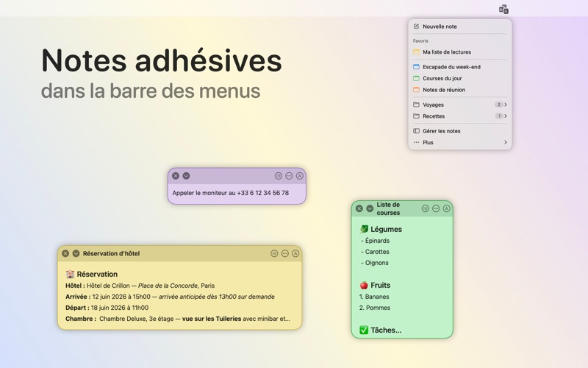Viewport: 588px width, 368px height.
Task: Click the Recettes folder icon
Action: 416,116
